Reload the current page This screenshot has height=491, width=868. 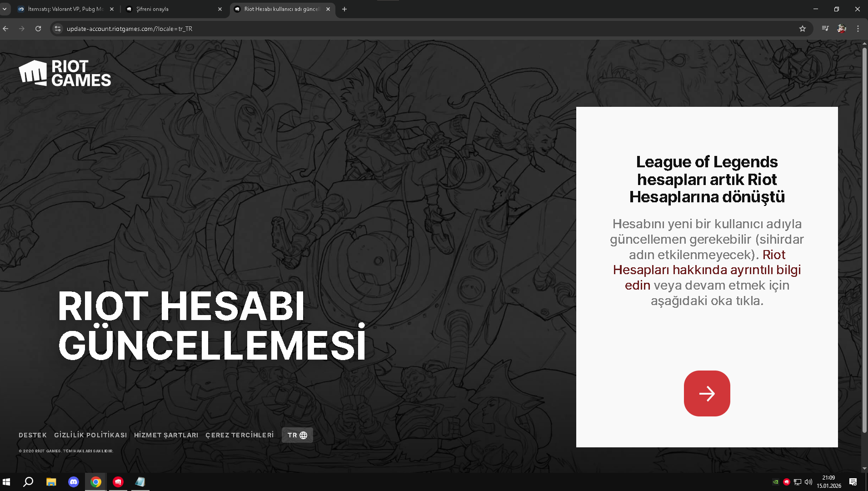pos(38,29)
